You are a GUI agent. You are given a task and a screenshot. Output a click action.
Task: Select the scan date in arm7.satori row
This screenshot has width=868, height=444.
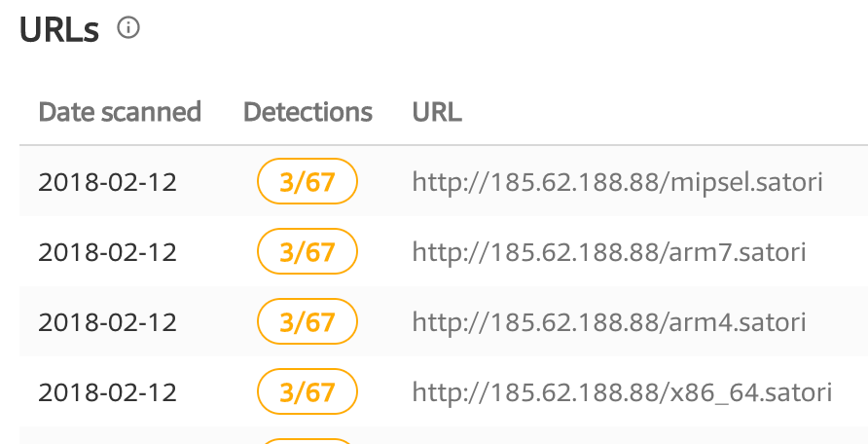tap(107, 252)
